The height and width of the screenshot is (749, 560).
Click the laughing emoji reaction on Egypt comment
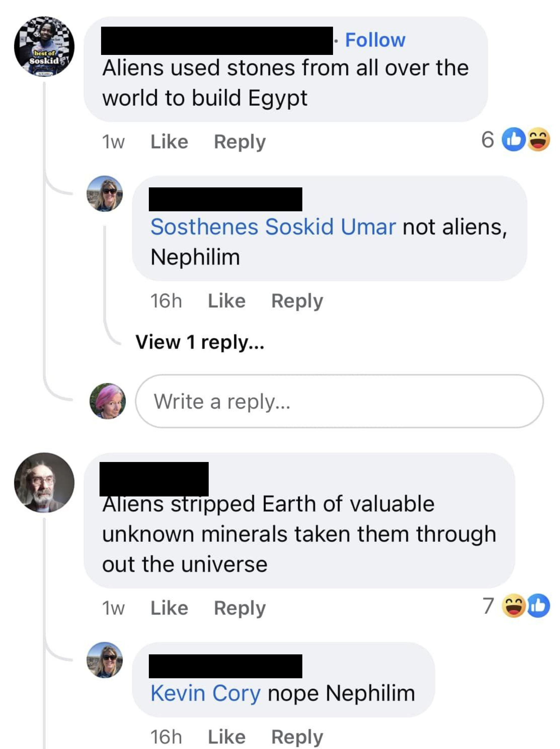click(x=538, y=140)
